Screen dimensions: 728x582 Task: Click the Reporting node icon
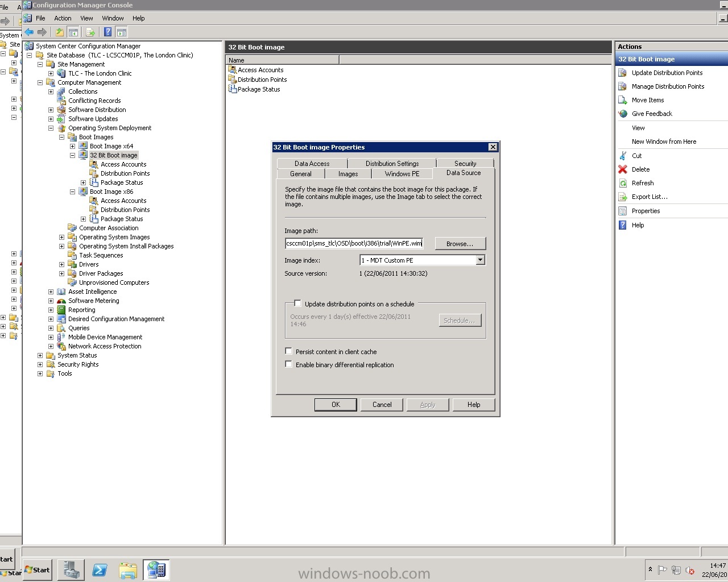(x=61, y=310)
